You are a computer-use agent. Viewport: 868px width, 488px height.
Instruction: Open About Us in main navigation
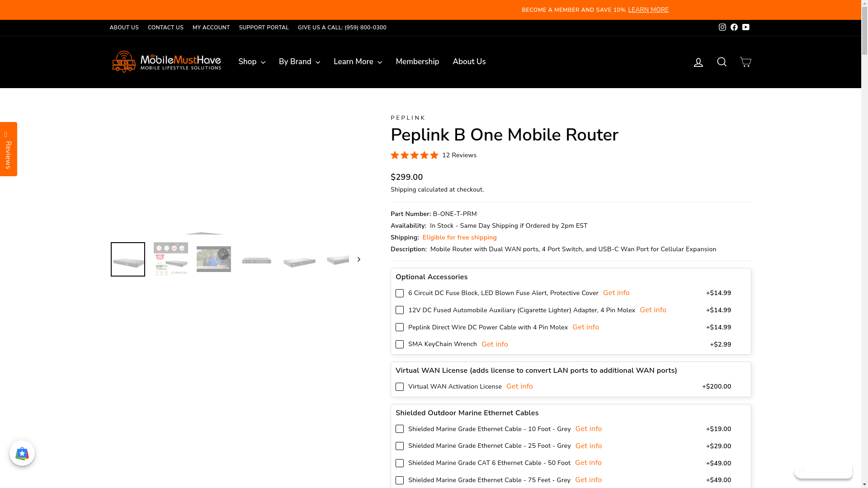click(469, 62)
